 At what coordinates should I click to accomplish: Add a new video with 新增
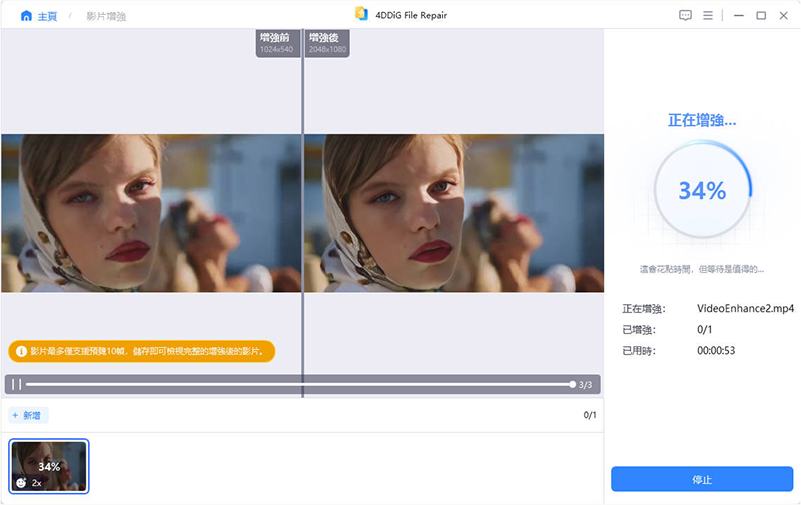pyautogui.click(x=28, y=415)
